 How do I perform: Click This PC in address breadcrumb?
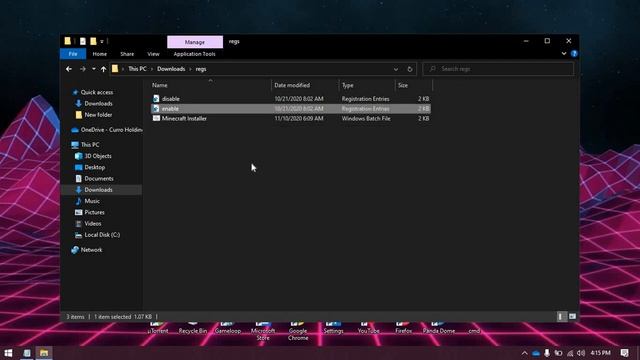click(x=137, y=69)
